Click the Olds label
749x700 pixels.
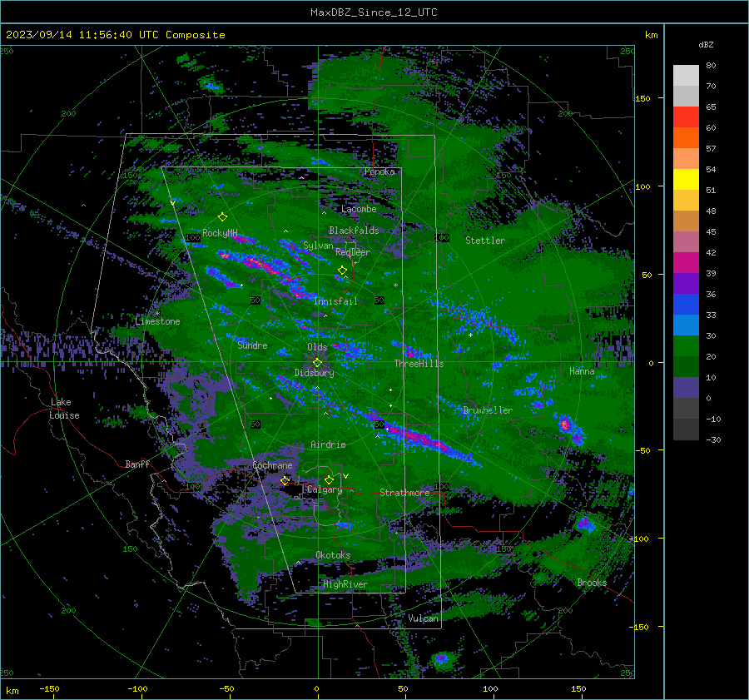(317, 347)
